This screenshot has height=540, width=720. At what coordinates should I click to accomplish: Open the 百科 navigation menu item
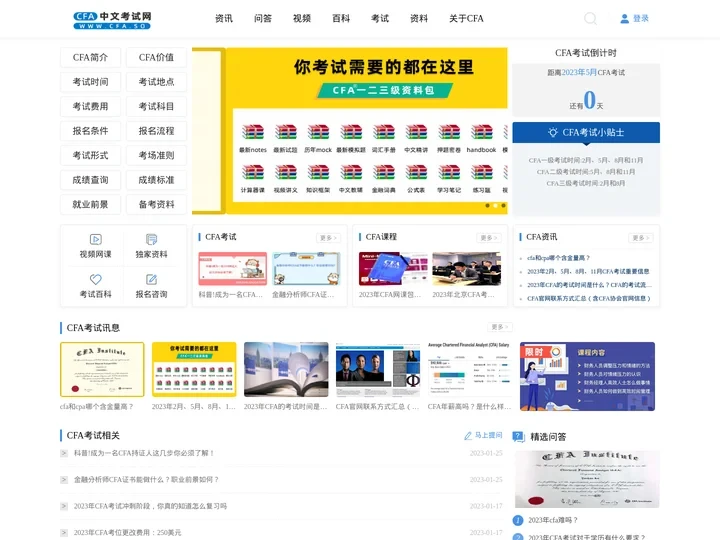tap(341, 18)
